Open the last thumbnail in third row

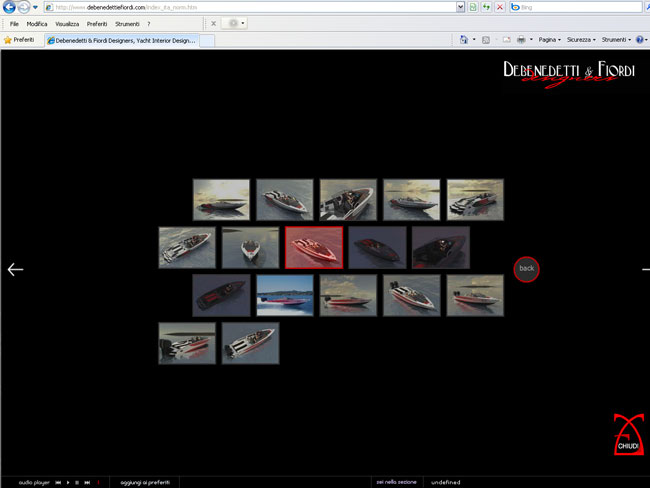[475, 296]
